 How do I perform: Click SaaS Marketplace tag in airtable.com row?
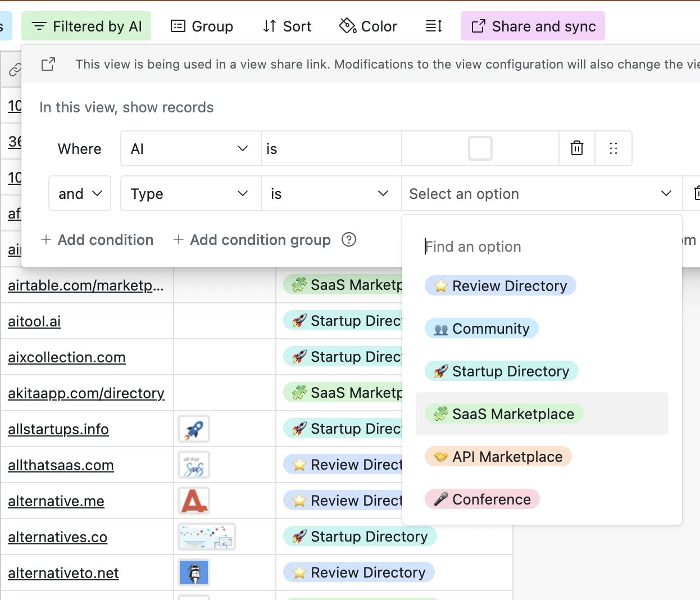[x=343, y=285]
